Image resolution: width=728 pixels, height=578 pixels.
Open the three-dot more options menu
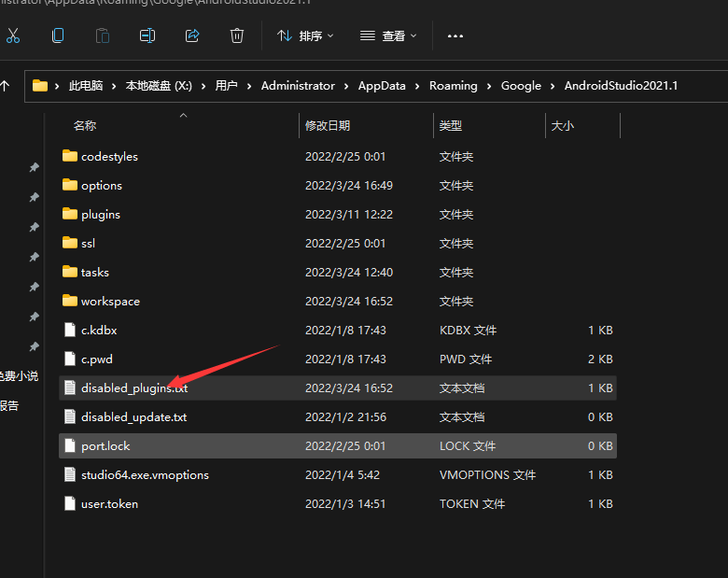(x=455, y=35)
